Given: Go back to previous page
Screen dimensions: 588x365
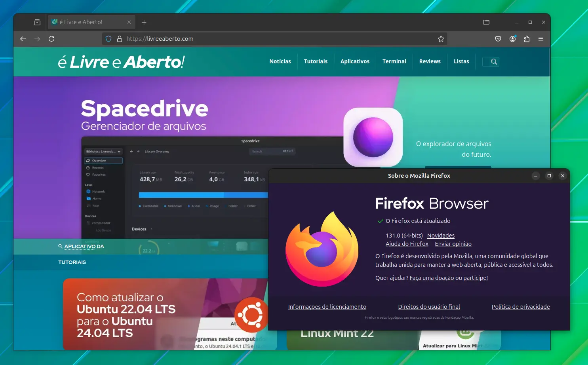Looking at the screenshot, I should pyautogui.click(x=23, y=39).
